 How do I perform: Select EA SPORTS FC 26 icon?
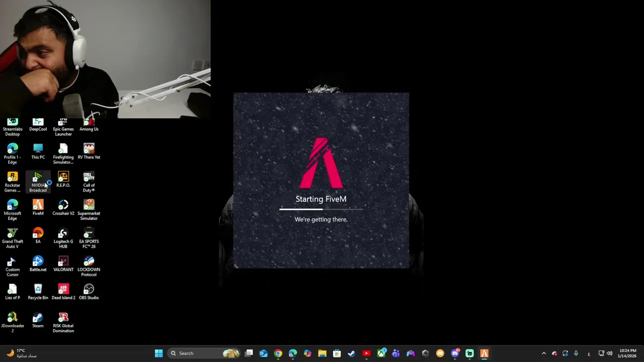coord(89,238)
